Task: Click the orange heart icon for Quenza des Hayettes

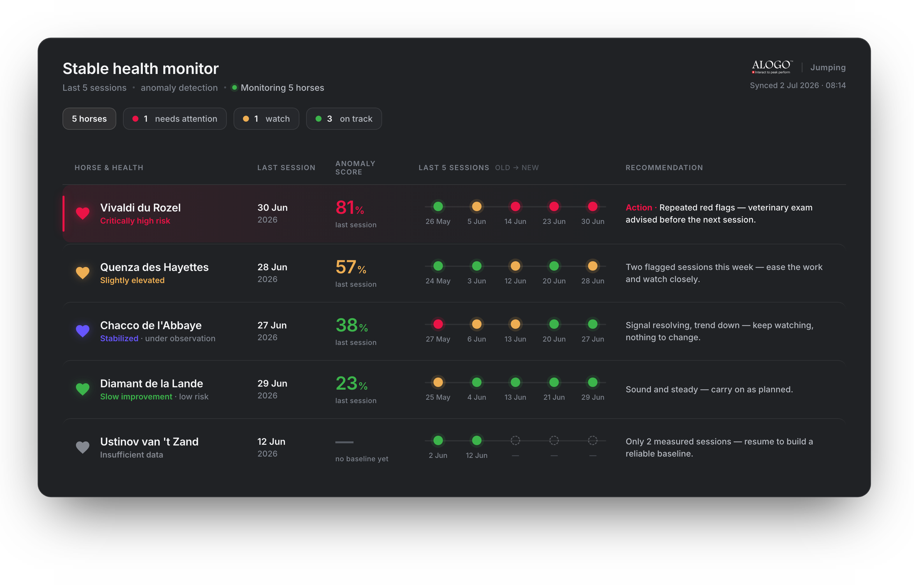Action: tap(83, 273)
